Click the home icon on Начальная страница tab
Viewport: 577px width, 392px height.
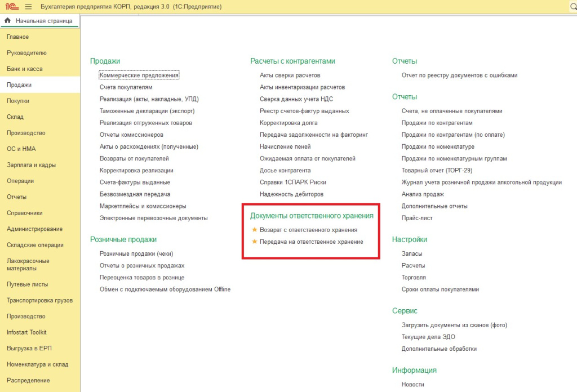pyautogui.click(x=8, y=21)
